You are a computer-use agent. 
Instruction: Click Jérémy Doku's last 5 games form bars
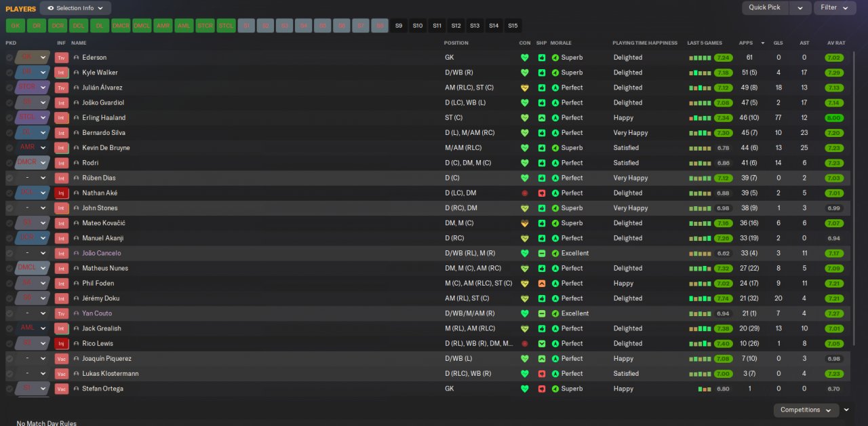[x=700, y=298]
